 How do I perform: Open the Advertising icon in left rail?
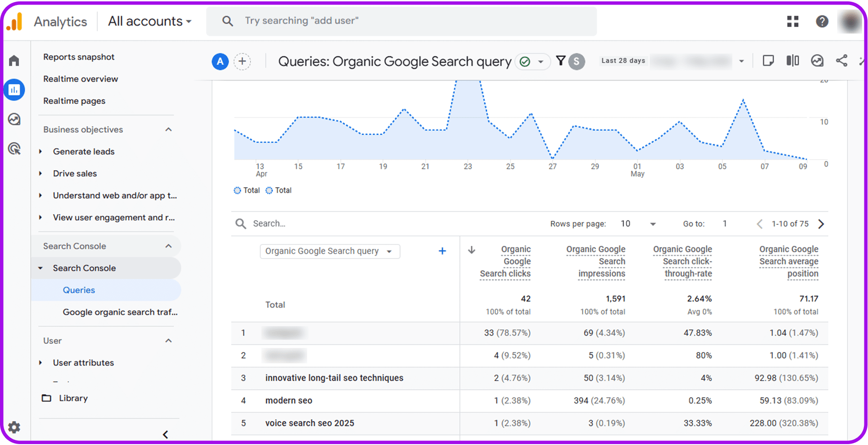tap(14, 148)
